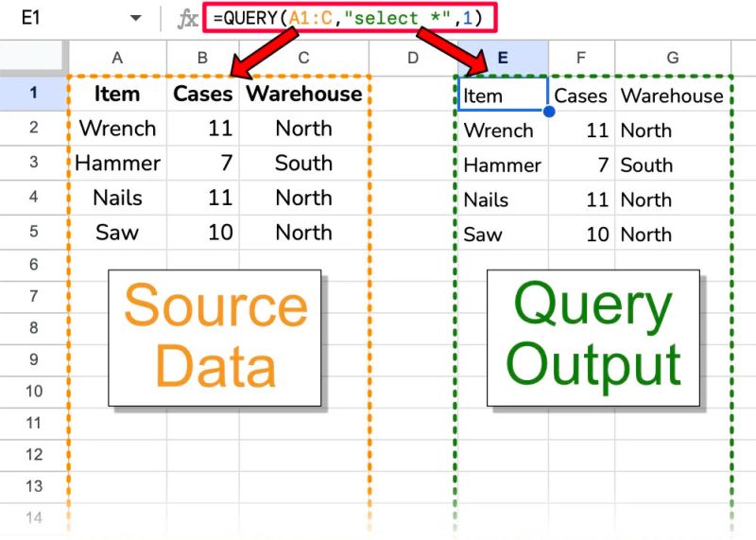This screenshot has height=540, width=756.
Task: Select row 5 header
Action: tap(33, 232)
